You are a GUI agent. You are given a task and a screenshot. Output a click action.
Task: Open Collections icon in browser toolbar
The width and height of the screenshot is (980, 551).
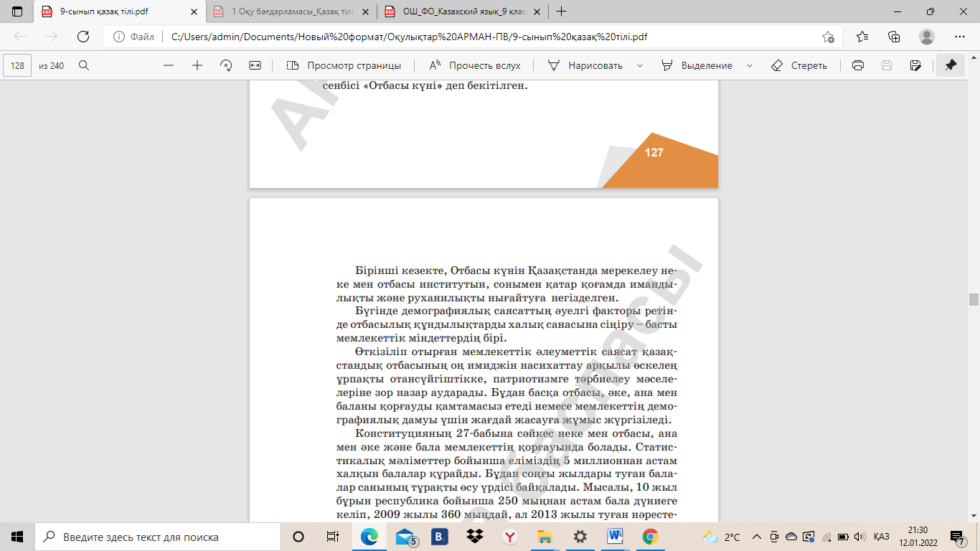coord(894,37)
